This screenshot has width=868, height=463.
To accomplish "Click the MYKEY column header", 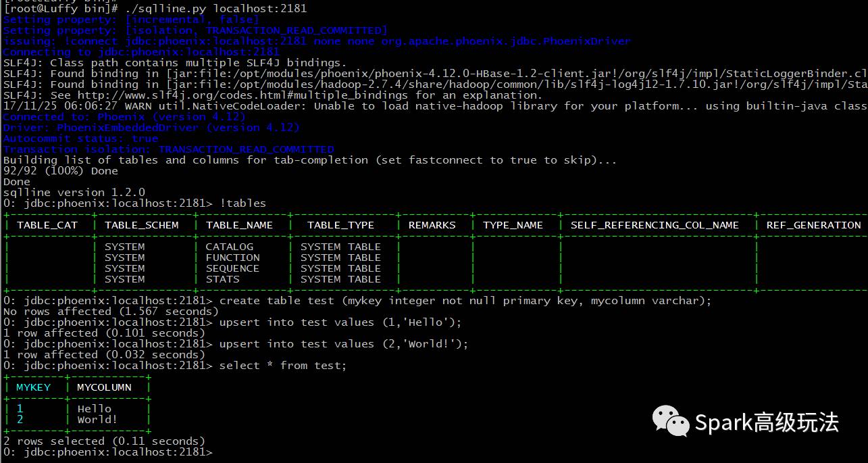I will (33, 387).
